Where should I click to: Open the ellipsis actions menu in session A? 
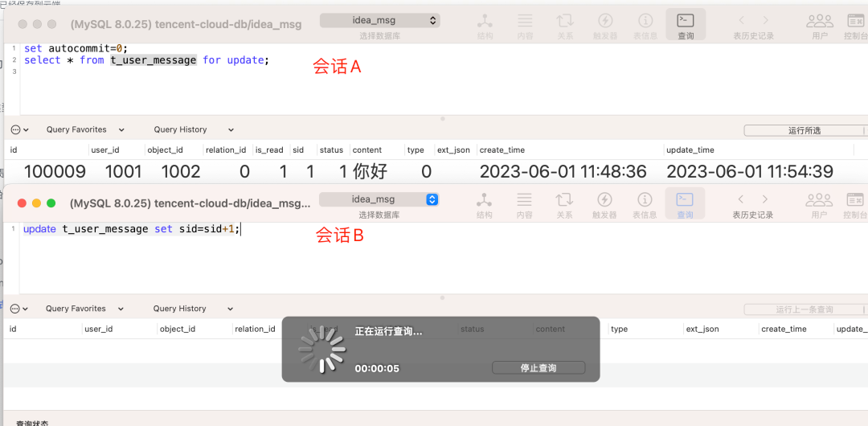[x=19, y=129]
